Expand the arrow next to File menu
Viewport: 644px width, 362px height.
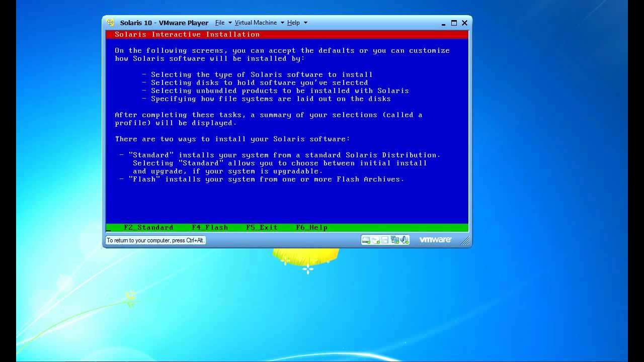(230, 23)
